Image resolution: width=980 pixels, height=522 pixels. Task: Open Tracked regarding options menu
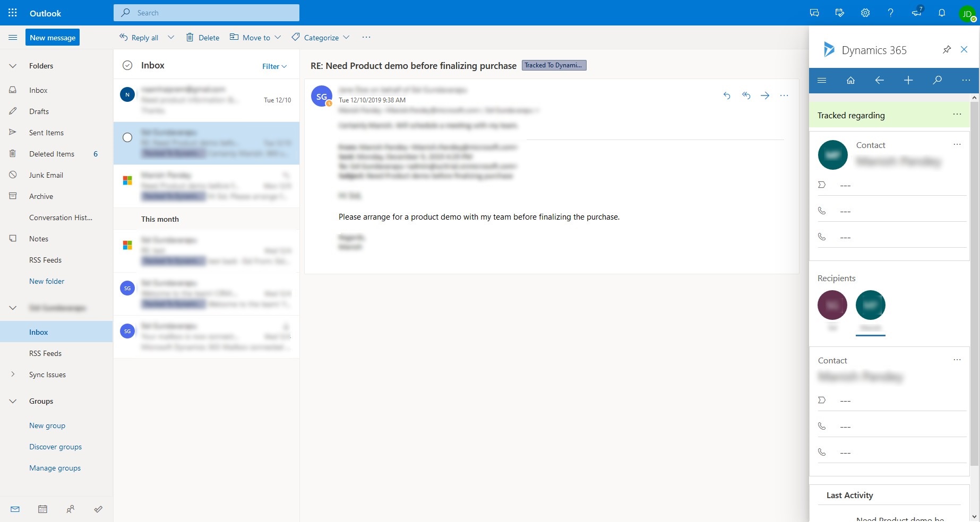coord(957,115)
